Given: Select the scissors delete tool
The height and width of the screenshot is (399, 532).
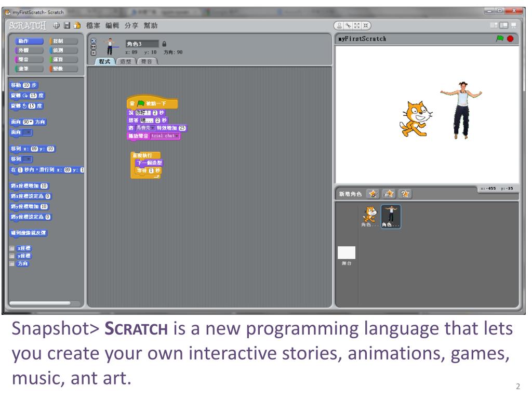Looking at the screenshot, I should click(349, 25).
